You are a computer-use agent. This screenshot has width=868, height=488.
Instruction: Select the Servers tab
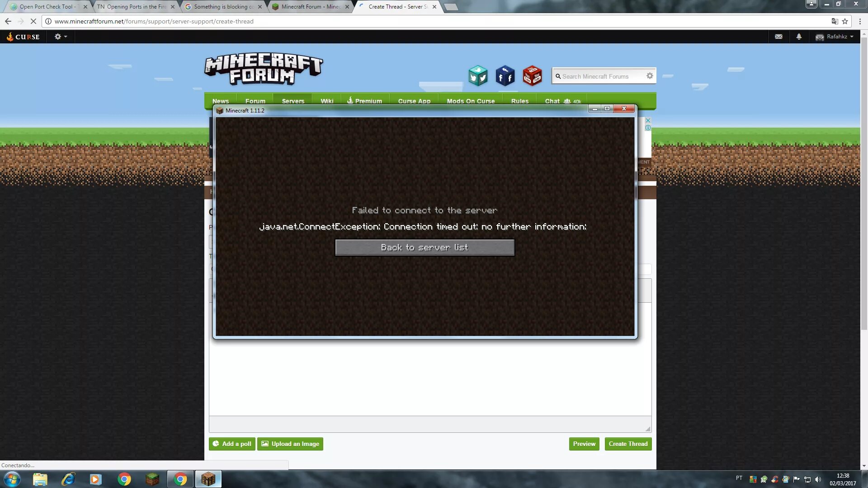(293, 101)
